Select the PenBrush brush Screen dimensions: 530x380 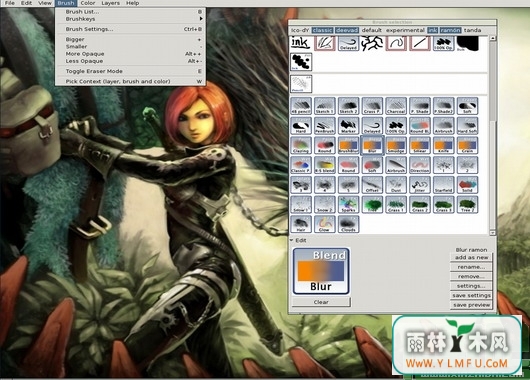(324, 125)
